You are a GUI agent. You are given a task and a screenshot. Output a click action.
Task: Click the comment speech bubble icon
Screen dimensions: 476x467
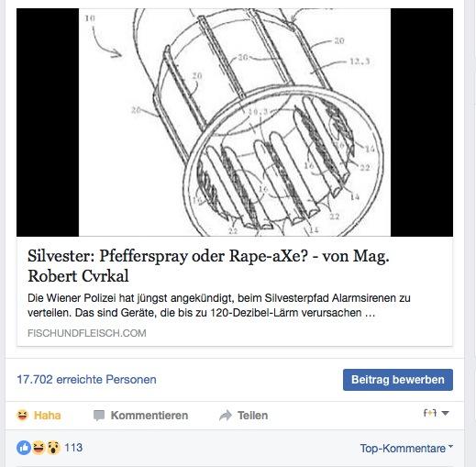tap(99, 416)
